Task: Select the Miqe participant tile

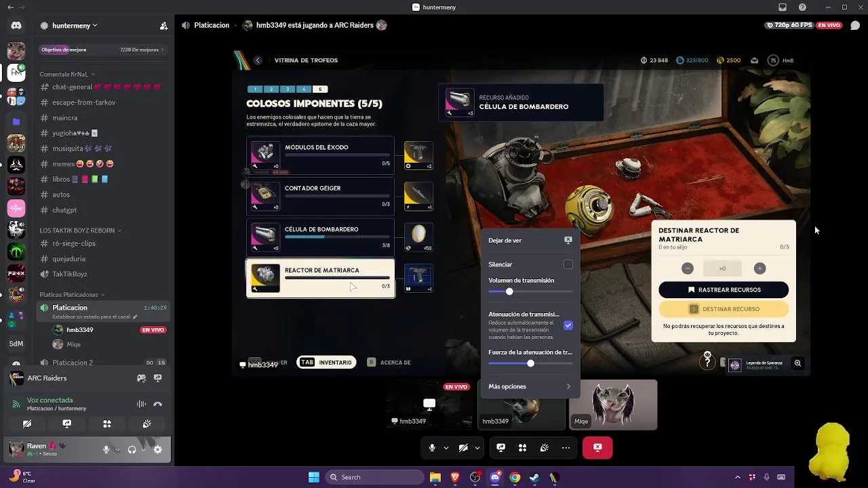Action: [x=613, y=405]
